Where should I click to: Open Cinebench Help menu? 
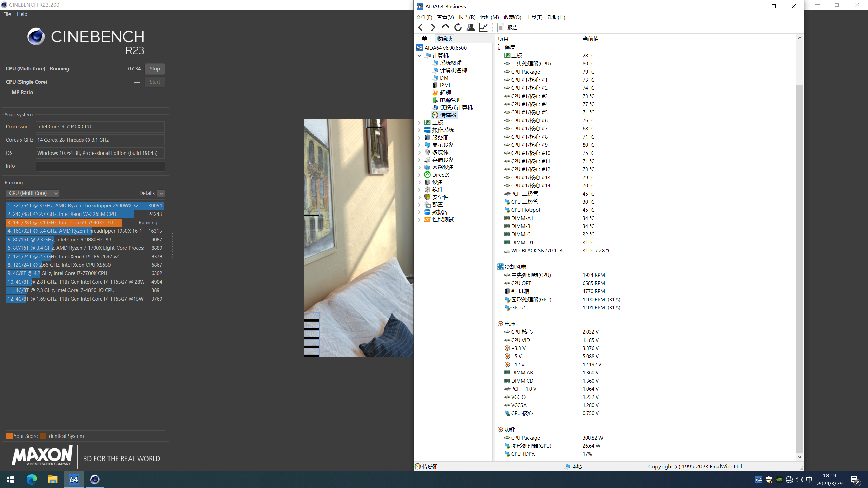pyautogui.click(x=22, y=14)
